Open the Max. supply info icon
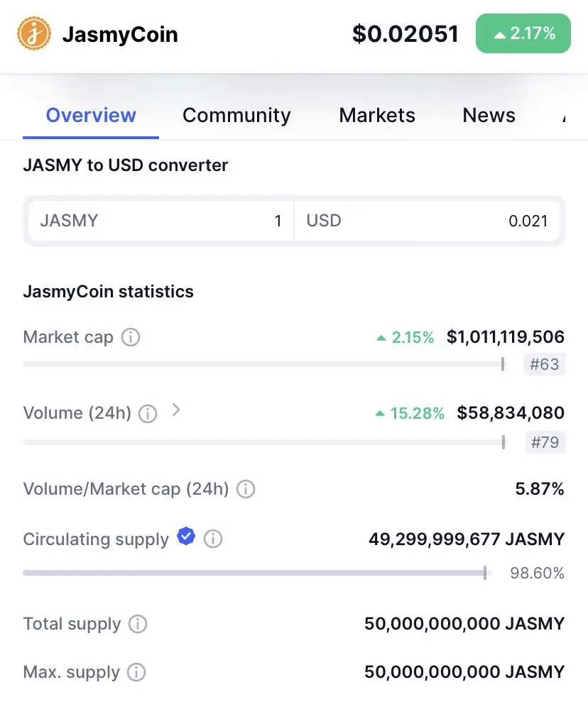The height and width of the screenshot is (702, 588). tap(136, 672)
